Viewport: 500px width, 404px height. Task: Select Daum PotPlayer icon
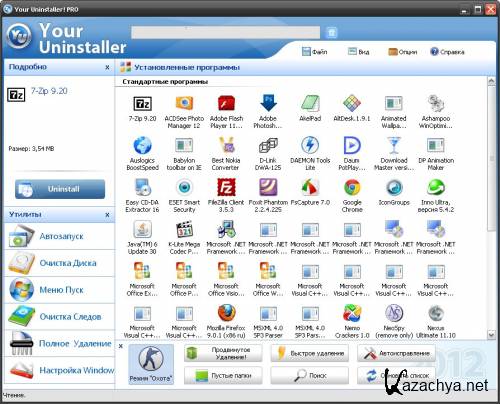tap(352, 145)
